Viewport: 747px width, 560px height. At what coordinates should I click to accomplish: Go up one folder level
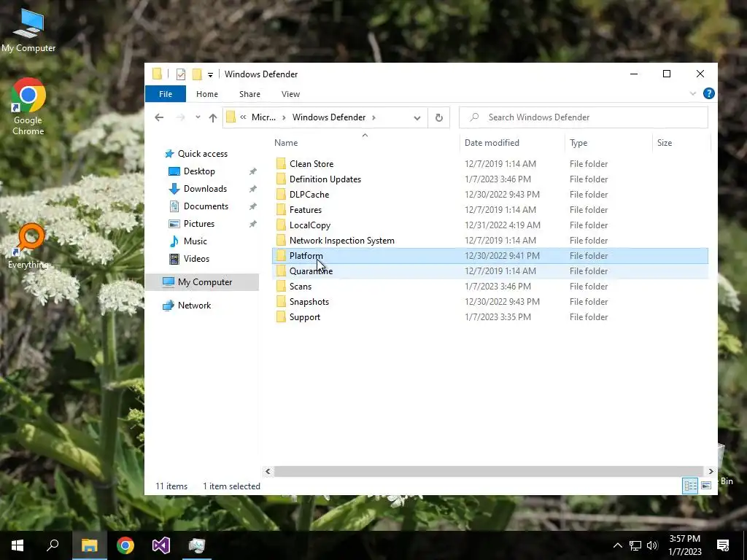pos(213,117)
